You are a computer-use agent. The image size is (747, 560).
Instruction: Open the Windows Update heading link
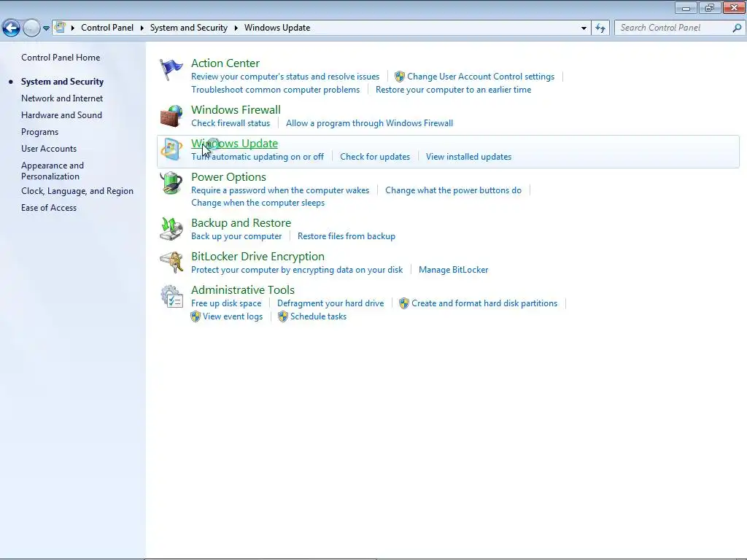(234, 144)
